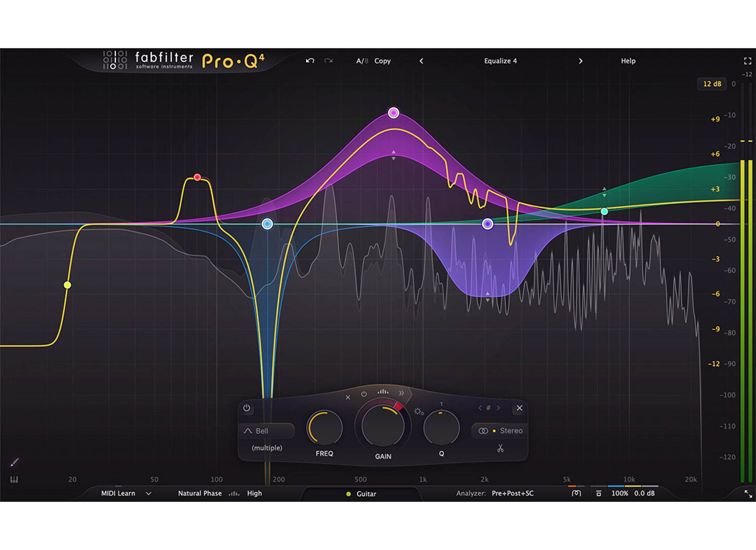Redo the last undone change

328,61
